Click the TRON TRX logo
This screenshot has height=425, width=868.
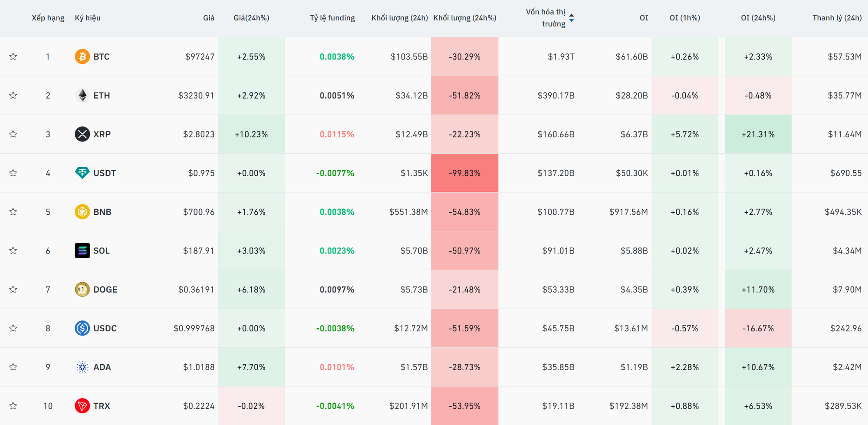82,406
